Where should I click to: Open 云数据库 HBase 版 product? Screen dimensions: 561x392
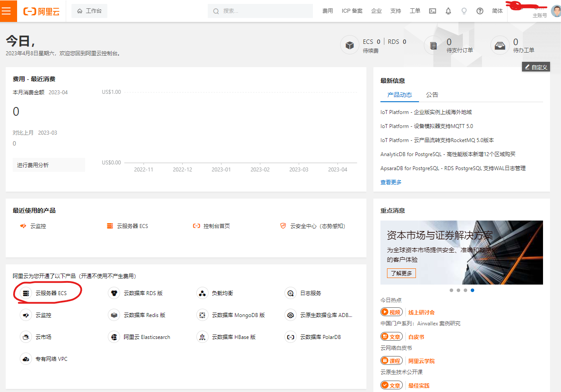coord(226,337)
